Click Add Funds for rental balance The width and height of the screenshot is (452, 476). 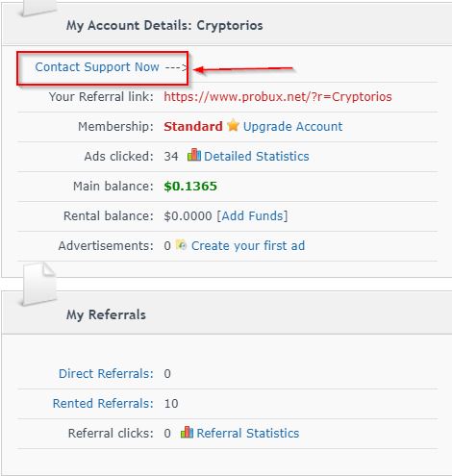(x=252, y=215)
